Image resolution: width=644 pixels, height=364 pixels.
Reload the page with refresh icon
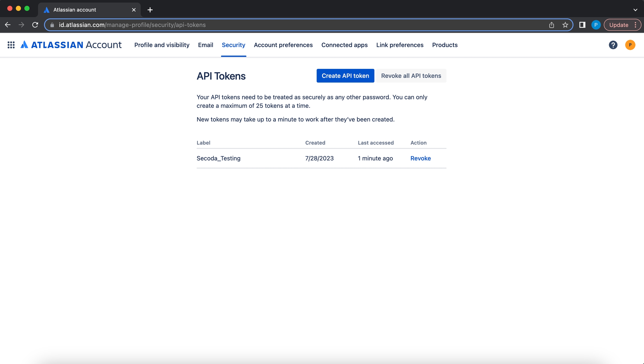[35, 25]
